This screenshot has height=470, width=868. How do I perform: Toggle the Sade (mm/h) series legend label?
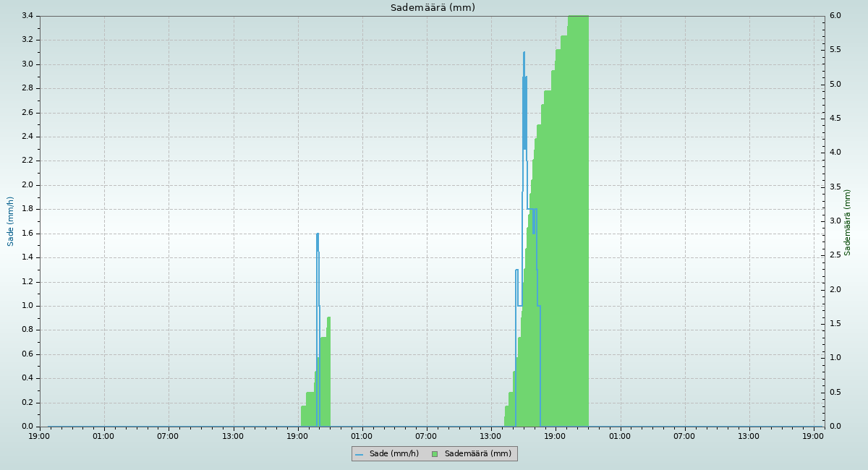click(x=393, y=454)
